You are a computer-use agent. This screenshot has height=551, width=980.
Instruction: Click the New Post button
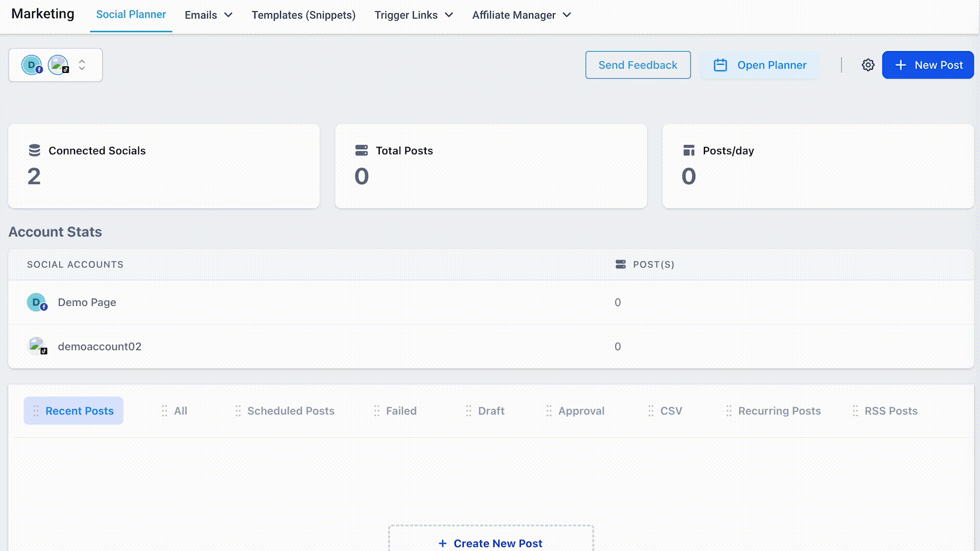(x=927, y=65)
